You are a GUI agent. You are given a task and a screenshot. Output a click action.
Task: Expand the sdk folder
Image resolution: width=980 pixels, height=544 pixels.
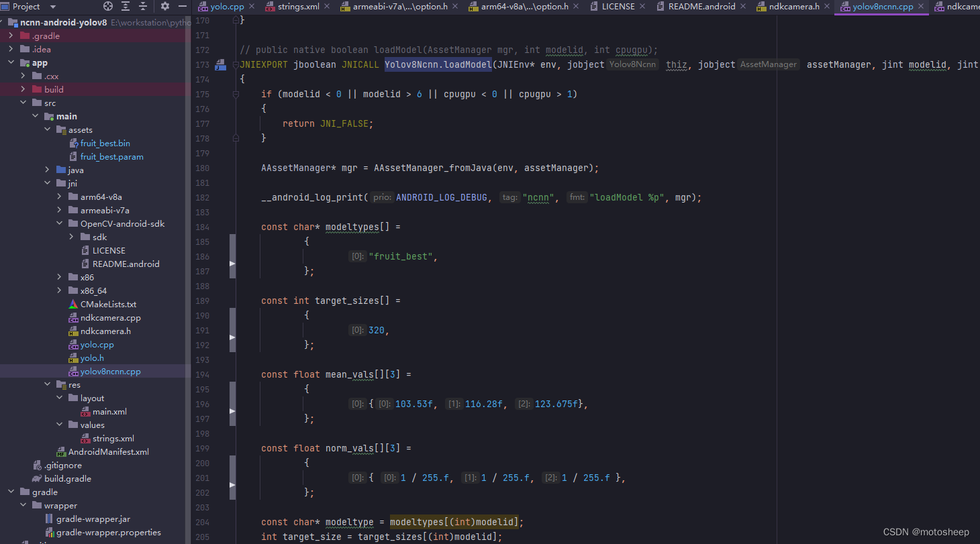click(72, 237)
